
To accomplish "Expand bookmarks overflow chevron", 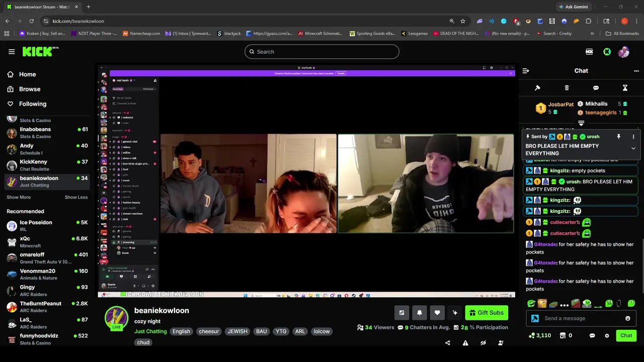I will 592,34.
